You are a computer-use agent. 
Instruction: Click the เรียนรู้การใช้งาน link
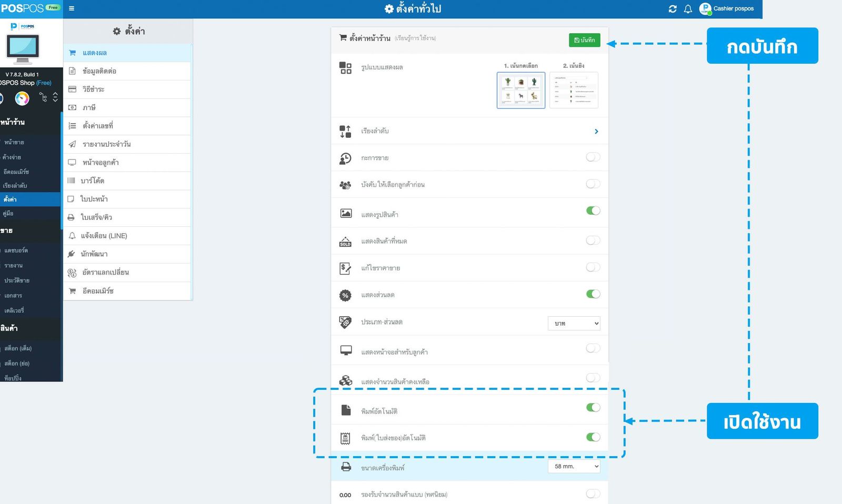(x=415, y=38)
